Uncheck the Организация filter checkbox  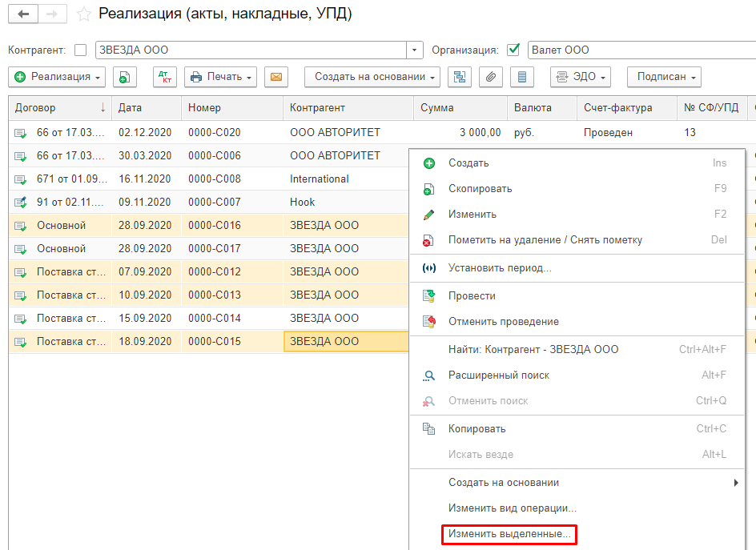514,50
